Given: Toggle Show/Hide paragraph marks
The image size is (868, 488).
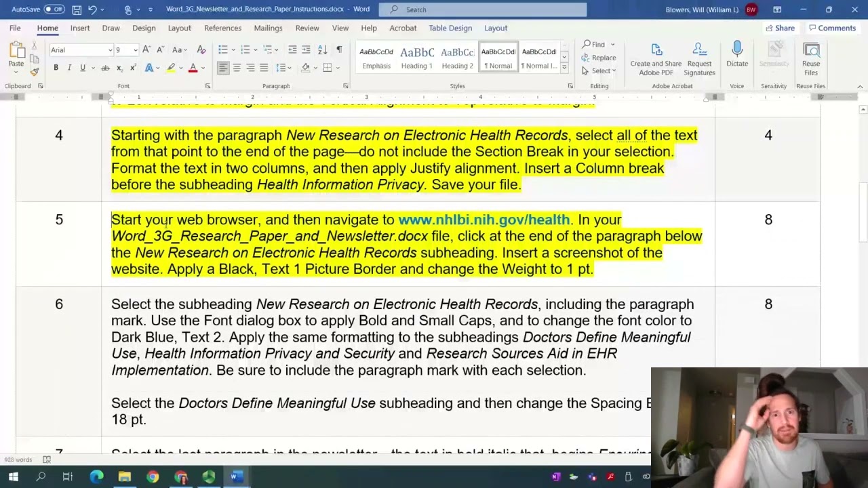Looking at the screenshot, I should tap(339, 50).
